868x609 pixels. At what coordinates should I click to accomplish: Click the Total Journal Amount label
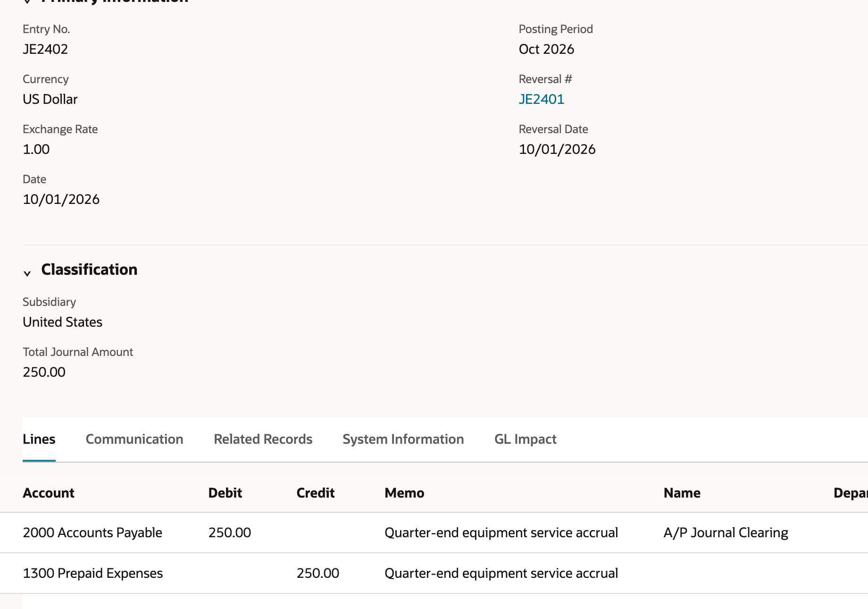coord(78,352)
